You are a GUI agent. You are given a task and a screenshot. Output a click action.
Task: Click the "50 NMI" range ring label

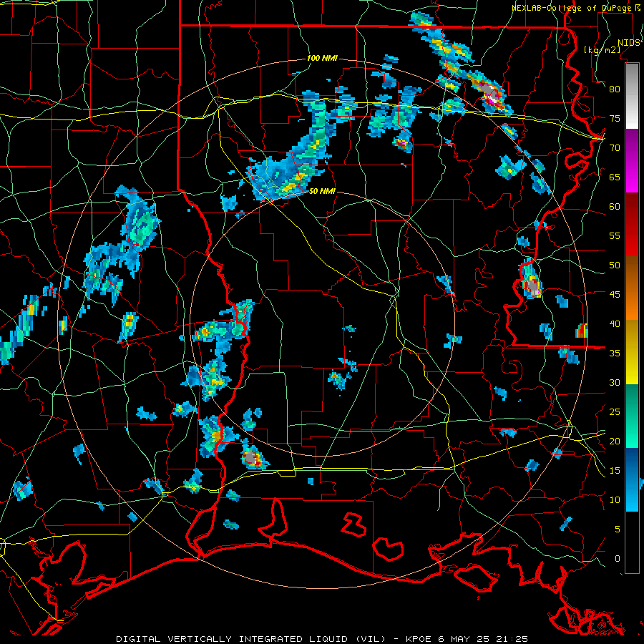[323, 191]
